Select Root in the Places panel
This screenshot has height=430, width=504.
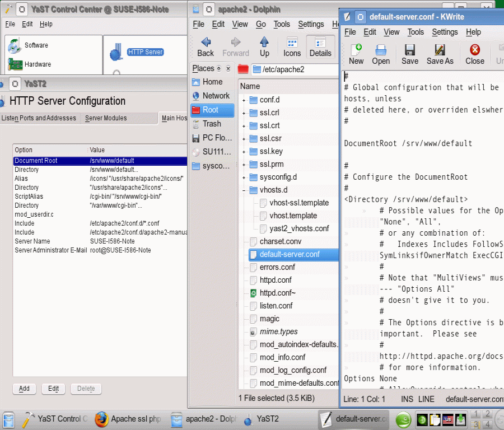[x=211, y=110]
